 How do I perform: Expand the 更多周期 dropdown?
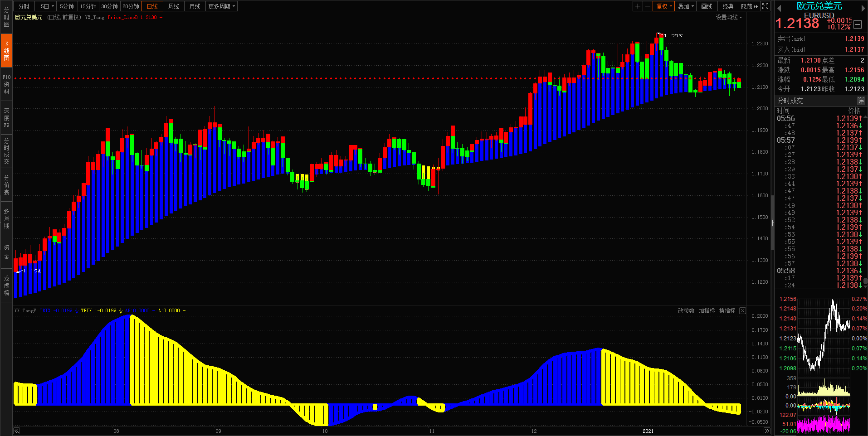(221, 6)
